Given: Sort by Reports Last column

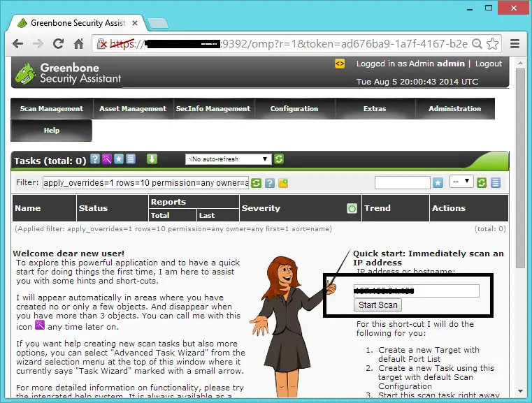Looking at the screenshot, I should pos(207,216).
